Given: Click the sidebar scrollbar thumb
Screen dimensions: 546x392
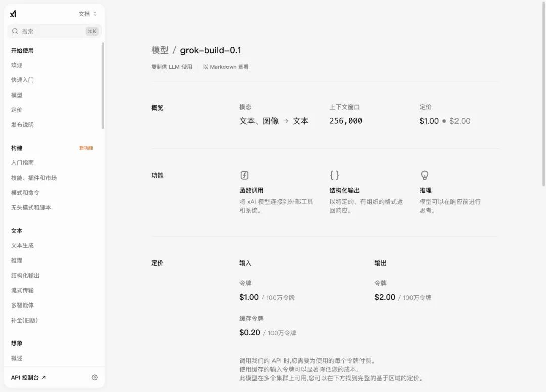Looking at the screenshot, I should 103,86.
